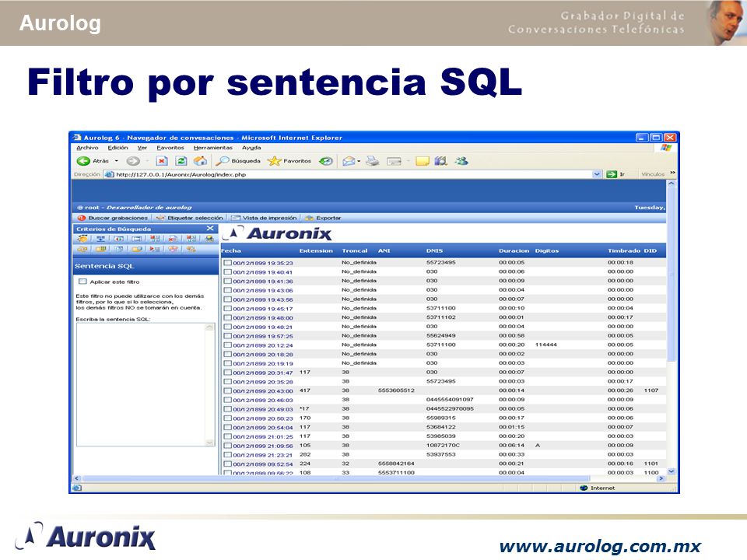Click the page vertical scrollbar thumb
This screenshot has height=560, width=747.
click(x=672, y=275)
